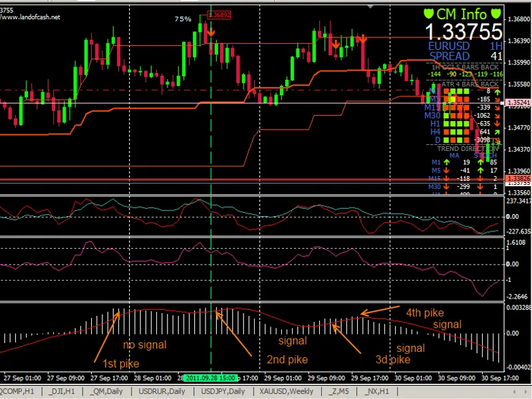Image resolution: width=532 pixels, height=399 pixels.
Task: Select the 1.35241 price level label
Action: tap(519, 102)
